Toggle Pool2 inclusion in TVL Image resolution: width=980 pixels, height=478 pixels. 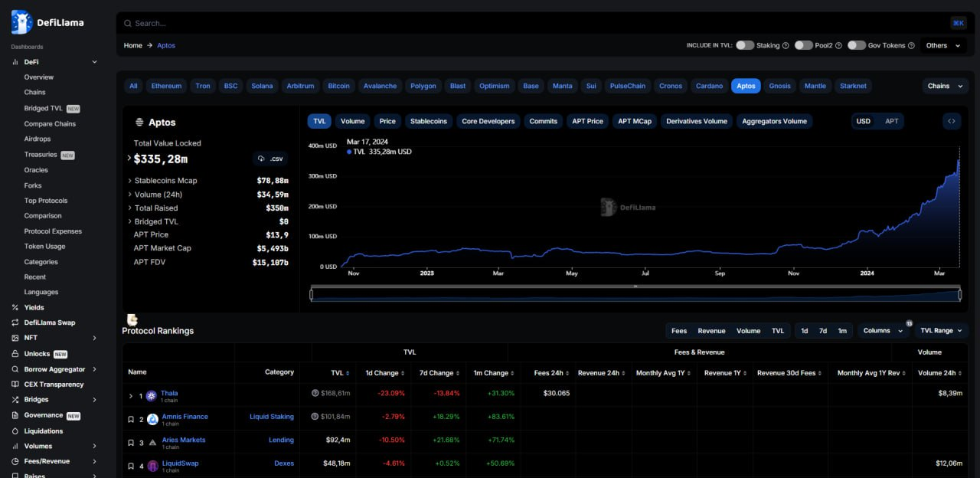803,45
